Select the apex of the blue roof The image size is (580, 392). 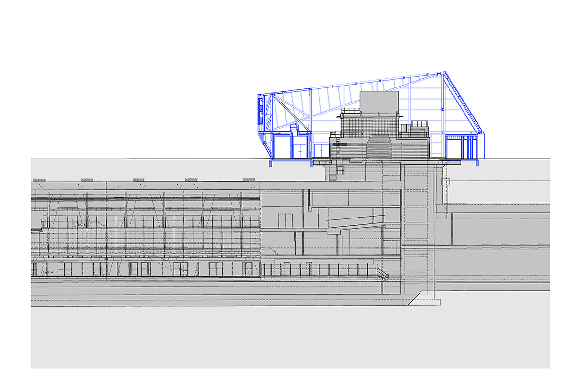pyautogui.click(x=444, y=73)
